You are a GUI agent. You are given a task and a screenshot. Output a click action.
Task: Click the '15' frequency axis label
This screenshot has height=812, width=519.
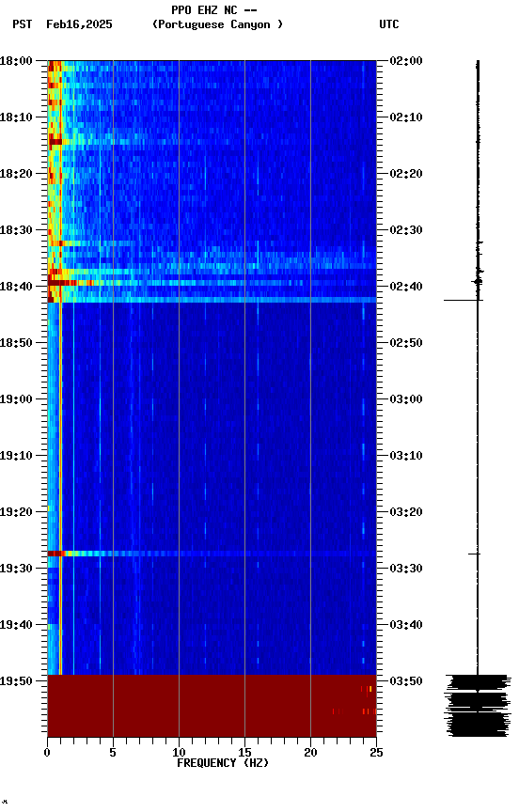[x=244, y=753]
